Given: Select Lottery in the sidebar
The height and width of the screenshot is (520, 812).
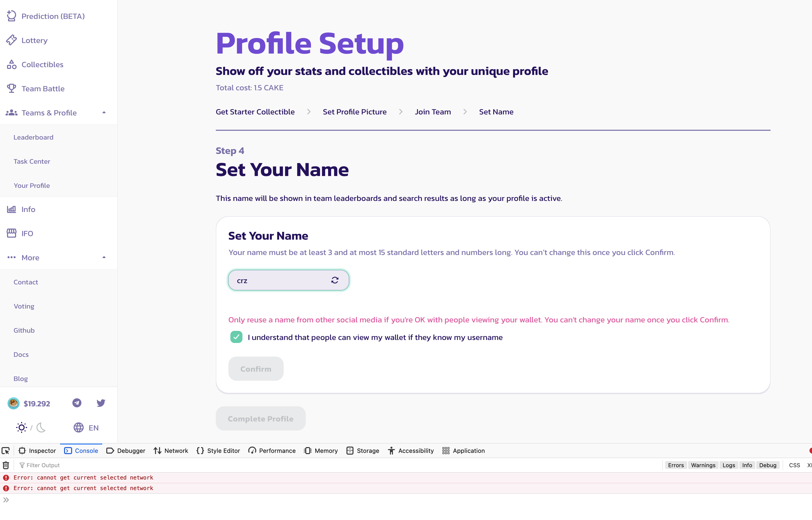Looking at the screenshot, I should click(x=34, y=40).
